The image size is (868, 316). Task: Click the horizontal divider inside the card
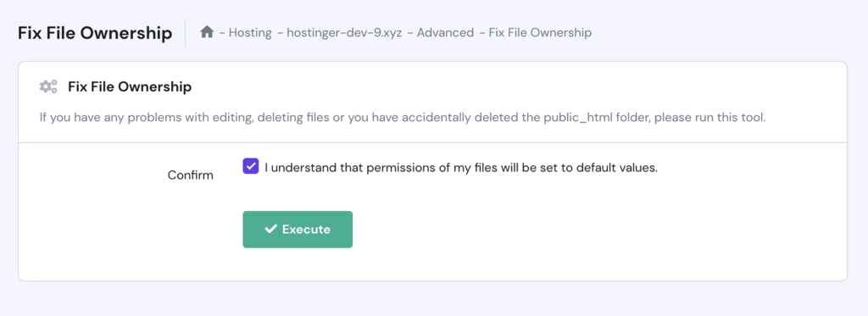[x=432, y=143]
